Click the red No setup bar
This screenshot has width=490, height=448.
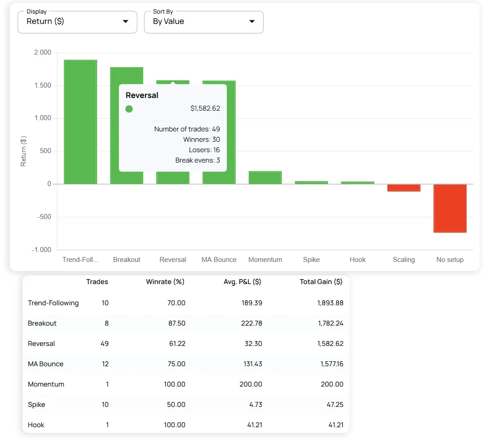[x=450, y=208]
